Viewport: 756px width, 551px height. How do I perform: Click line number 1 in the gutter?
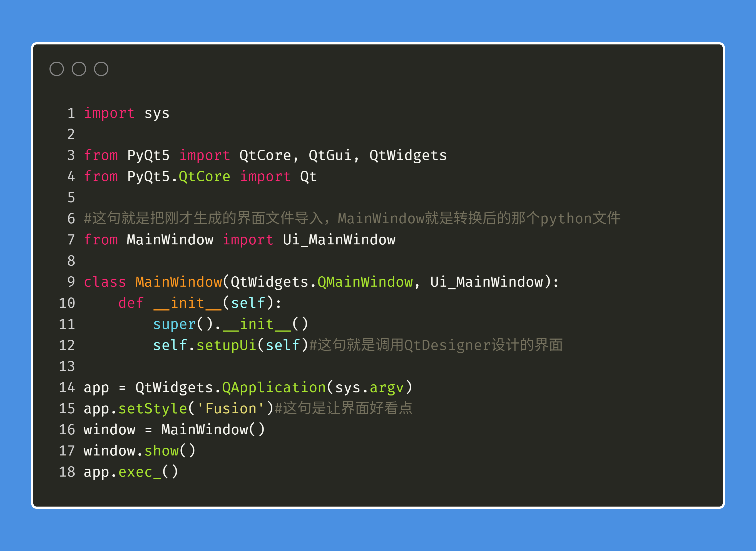tap(71, 113)
